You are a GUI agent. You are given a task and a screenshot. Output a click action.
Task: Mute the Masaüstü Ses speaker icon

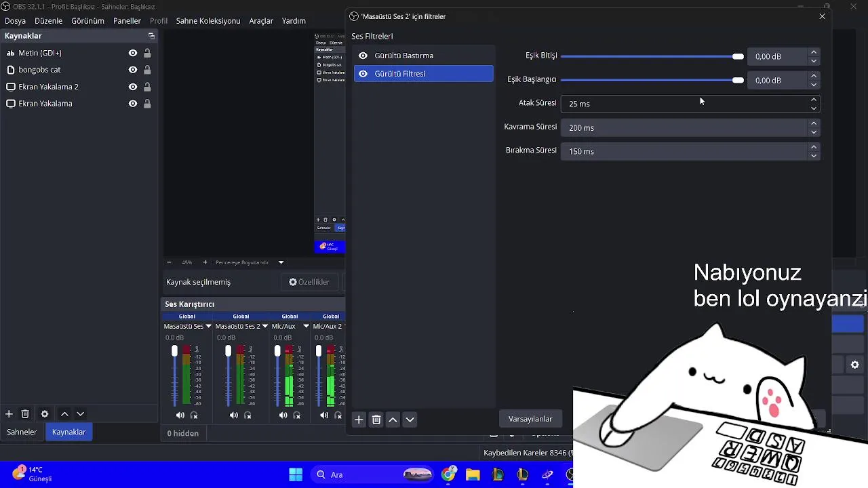[180, 415]
